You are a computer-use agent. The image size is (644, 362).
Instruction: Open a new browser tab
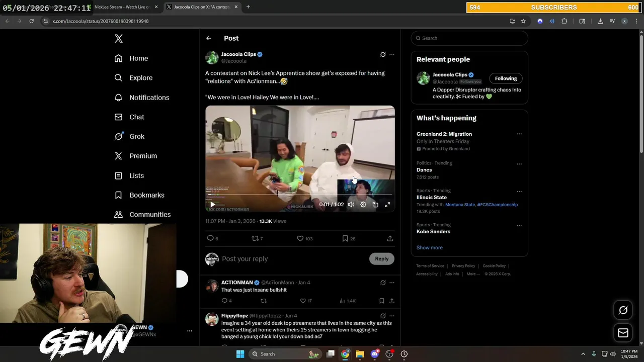coord(248,7)
